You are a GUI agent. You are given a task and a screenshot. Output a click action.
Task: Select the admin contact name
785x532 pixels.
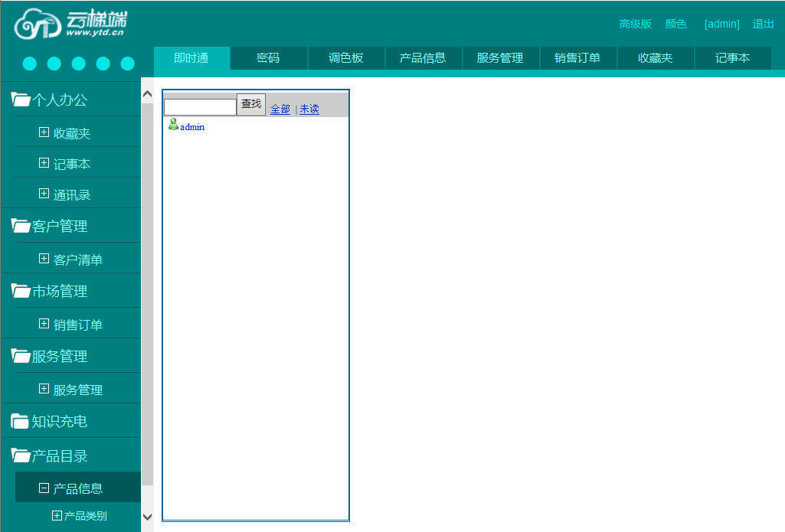point(192,127)
